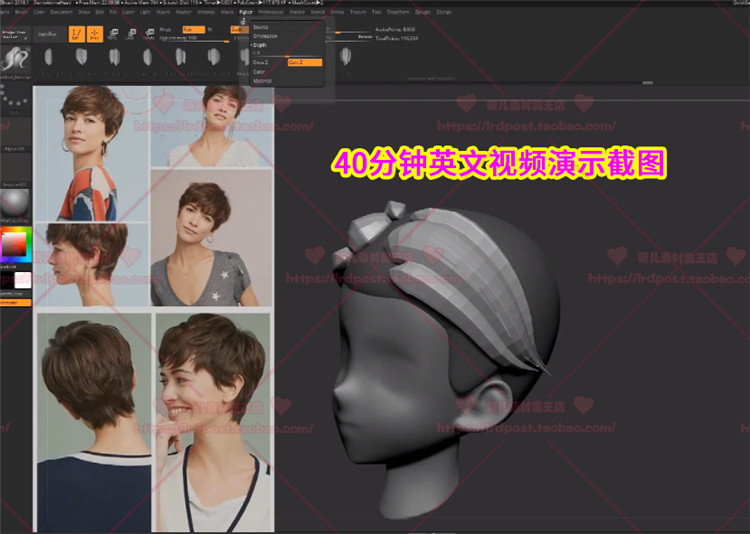Viewport: 750px width, 534px height.
Task: Open the Picker menu
Action: [x=246, y=12]
